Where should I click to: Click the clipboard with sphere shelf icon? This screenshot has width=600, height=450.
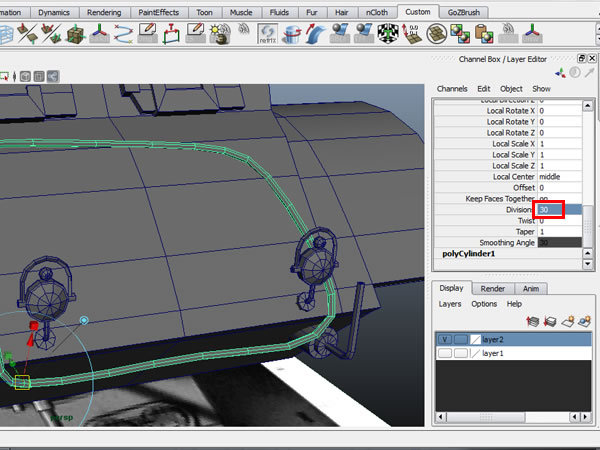pyautogui.click(x=484, y=34)
